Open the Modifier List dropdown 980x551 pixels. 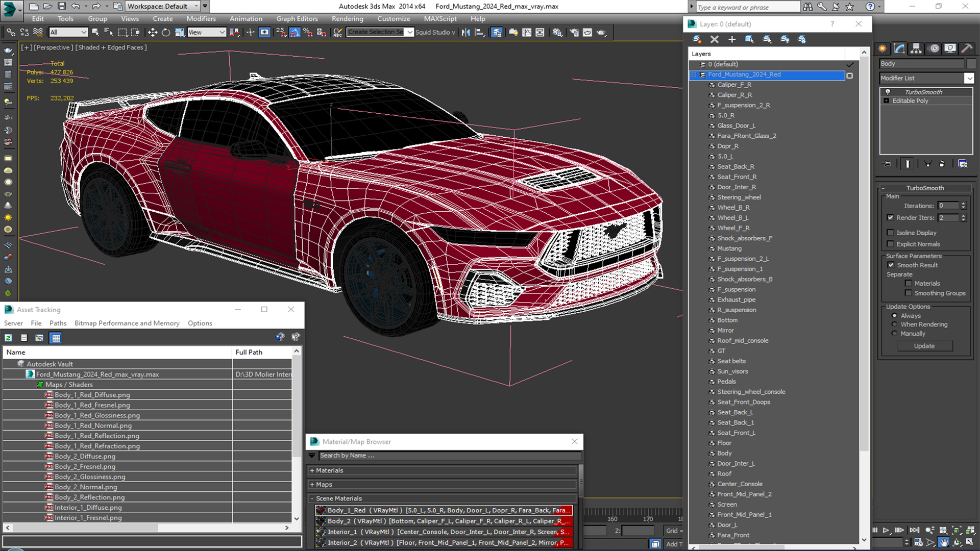point(969,78)
